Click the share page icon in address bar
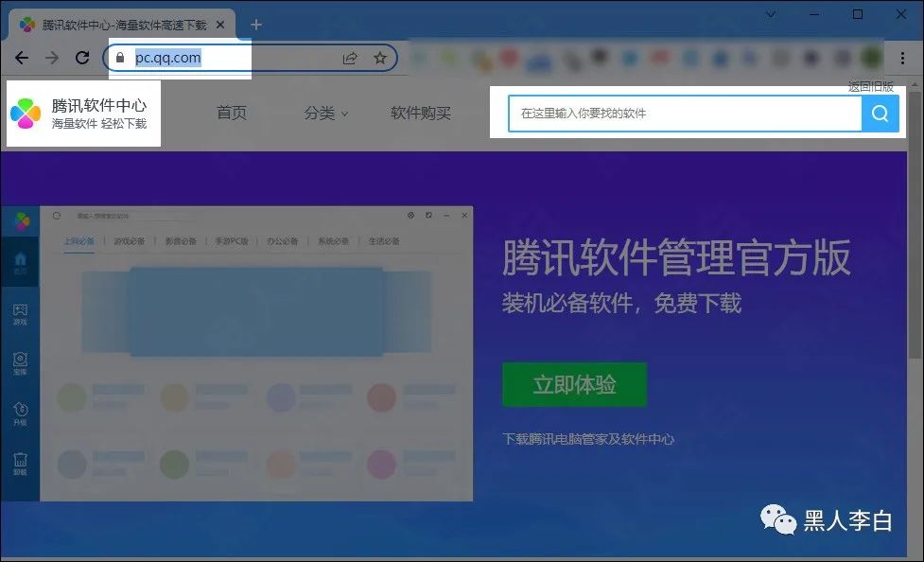 [349, 58]
